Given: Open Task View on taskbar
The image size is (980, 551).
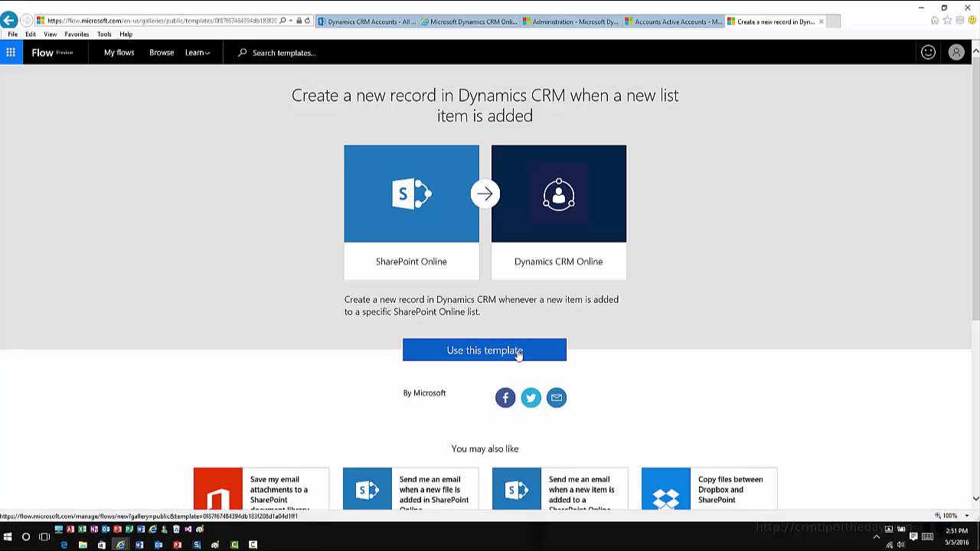Looking at the screenshot, I should click(x=44, y=537).
